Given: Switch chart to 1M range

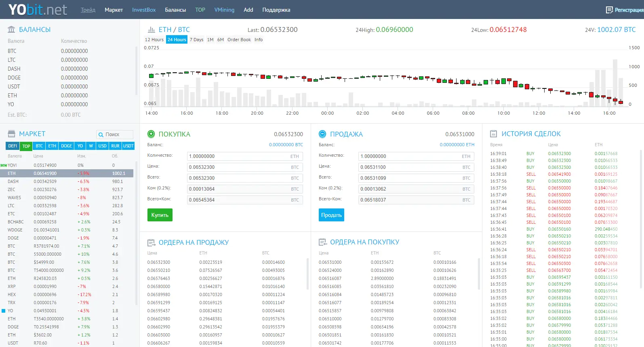Looking at the screenshot, I should point(210,40).
